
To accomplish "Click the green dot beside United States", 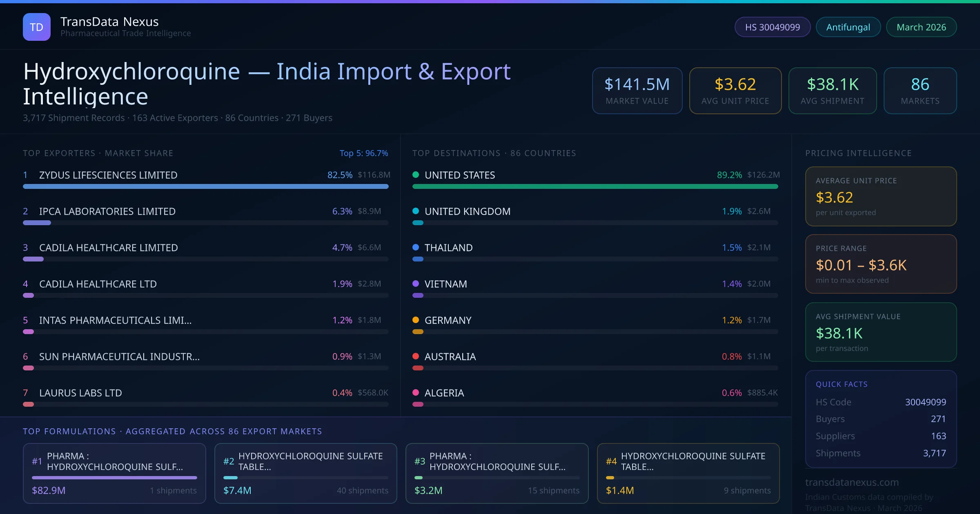I will point(416,175).
